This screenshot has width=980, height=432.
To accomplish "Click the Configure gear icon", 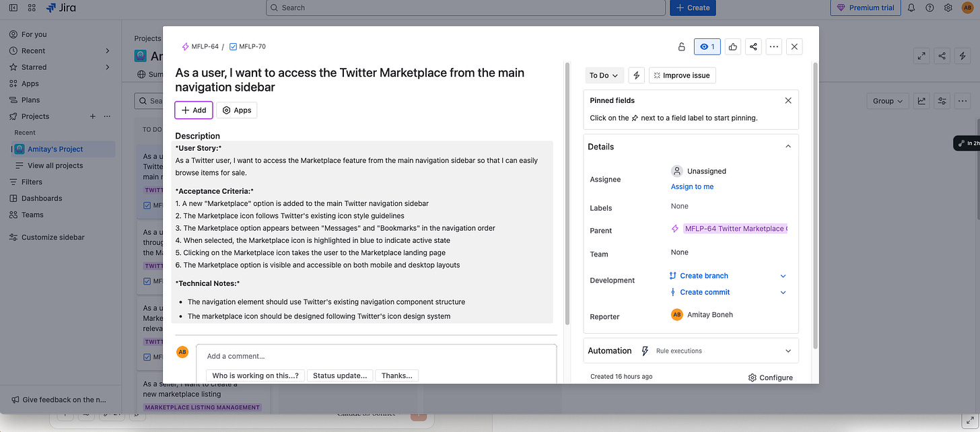I will click(753, 377).
